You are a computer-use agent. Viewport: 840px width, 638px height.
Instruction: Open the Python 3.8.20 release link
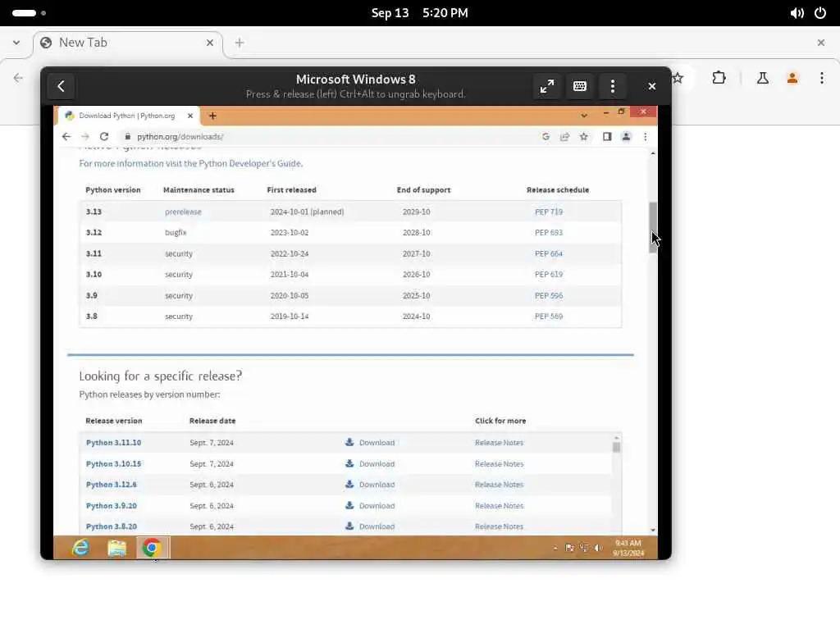tap(112, 526)
